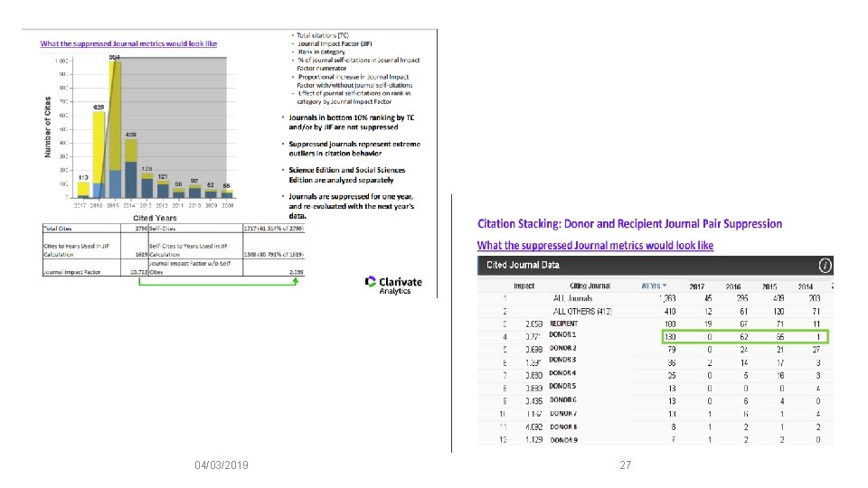Image resolution: width=868 pixels, height=488 pixels.
Task: Click the 1717 self-cites percentage cell
Action: [x=273, y=228]
